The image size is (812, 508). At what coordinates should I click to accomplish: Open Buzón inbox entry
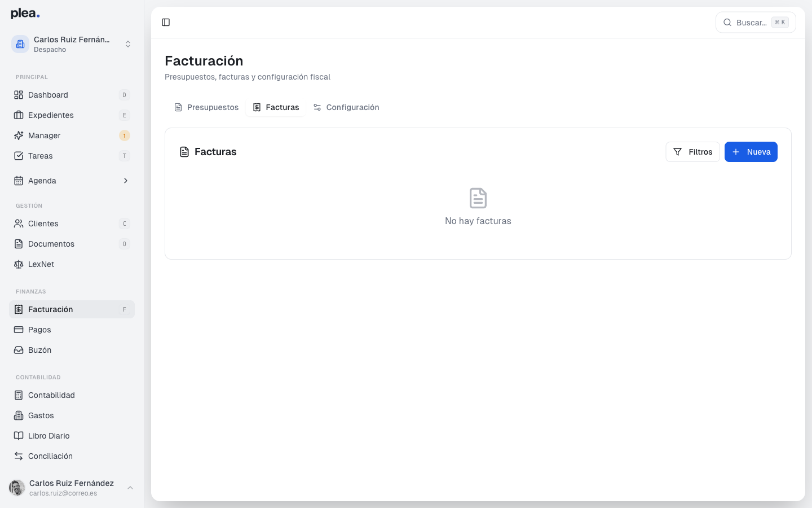pos(72,350)
